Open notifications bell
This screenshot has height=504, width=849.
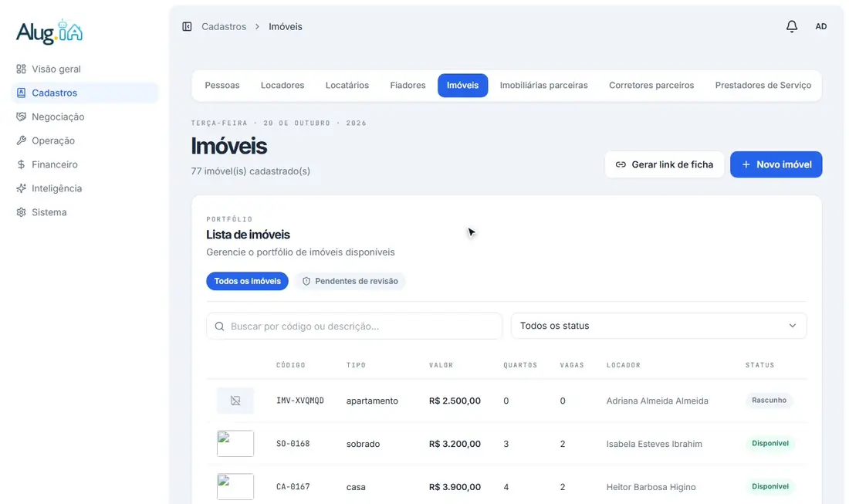point(792,26)
